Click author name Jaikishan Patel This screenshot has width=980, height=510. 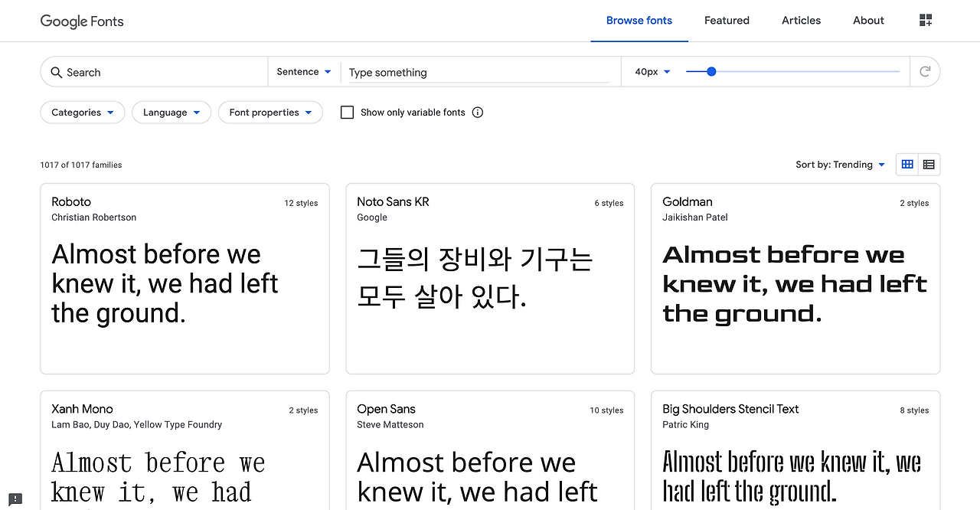pyautogui.click(x=695, y=217)
